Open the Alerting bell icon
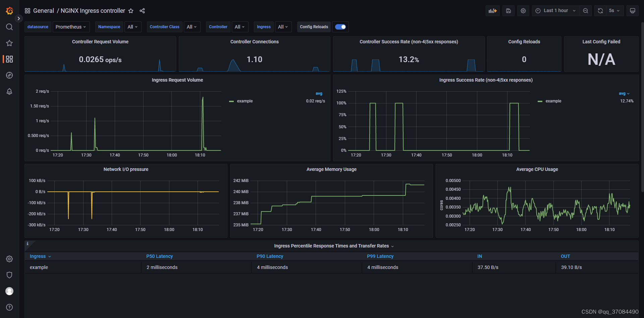This screenshot has width=644, height=318. pos(9,91)
